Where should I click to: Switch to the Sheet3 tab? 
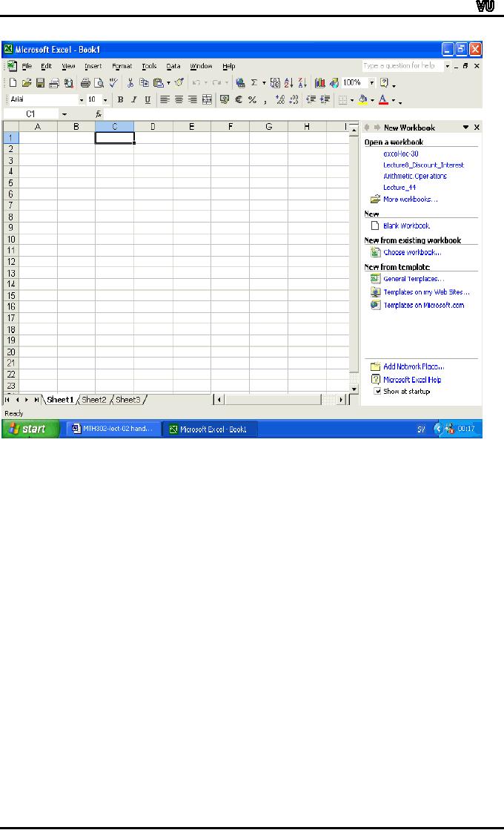(x=128, y=400)
